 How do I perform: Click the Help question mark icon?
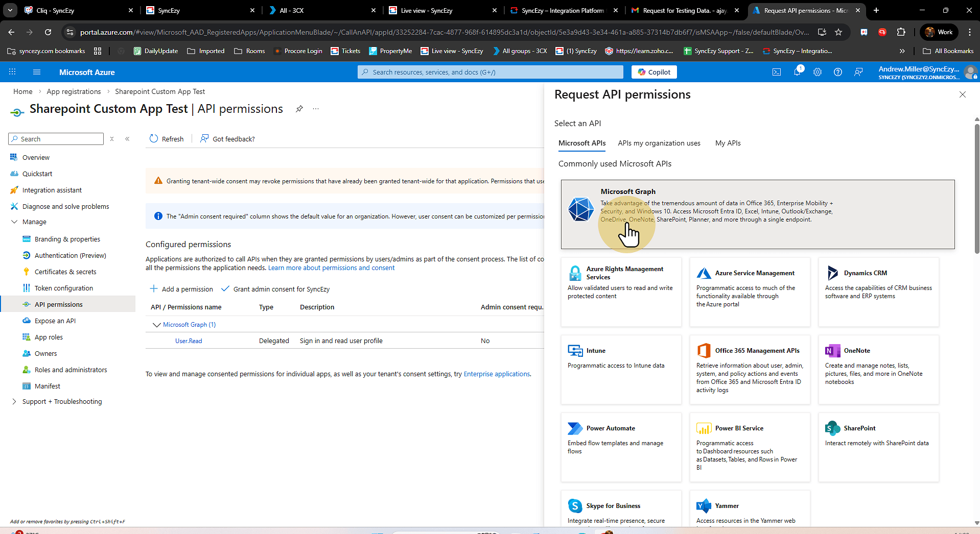tap(838, 72)
